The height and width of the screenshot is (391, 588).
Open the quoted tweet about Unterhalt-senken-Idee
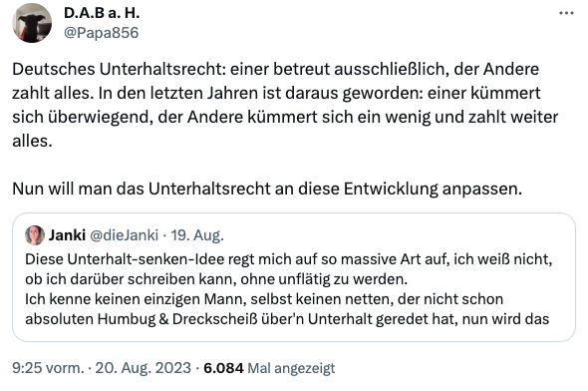click(294, 277)
